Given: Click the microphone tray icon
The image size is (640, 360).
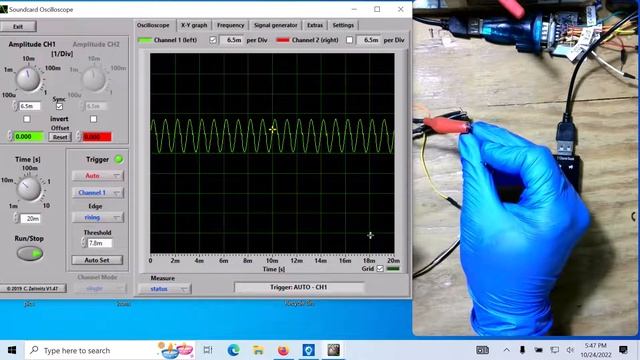Looking at the screenshot, I should (x=522, y=350).
